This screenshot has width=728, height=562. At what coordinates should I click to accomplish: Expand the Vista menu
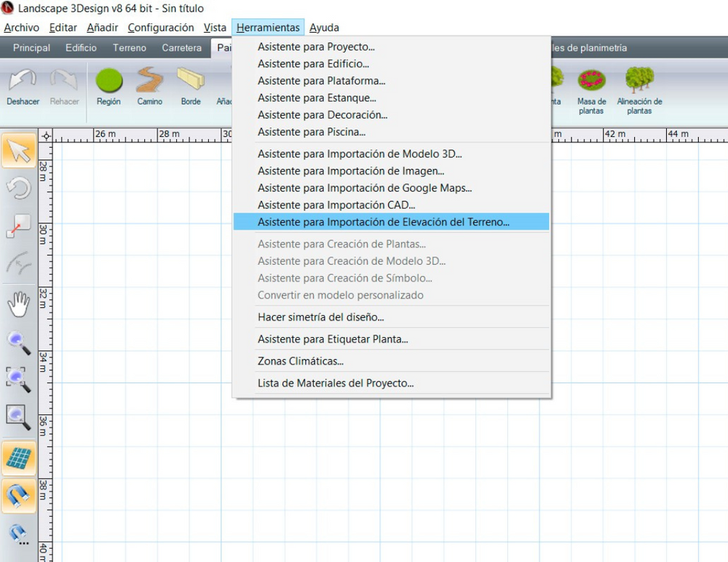tap(215, 28)
